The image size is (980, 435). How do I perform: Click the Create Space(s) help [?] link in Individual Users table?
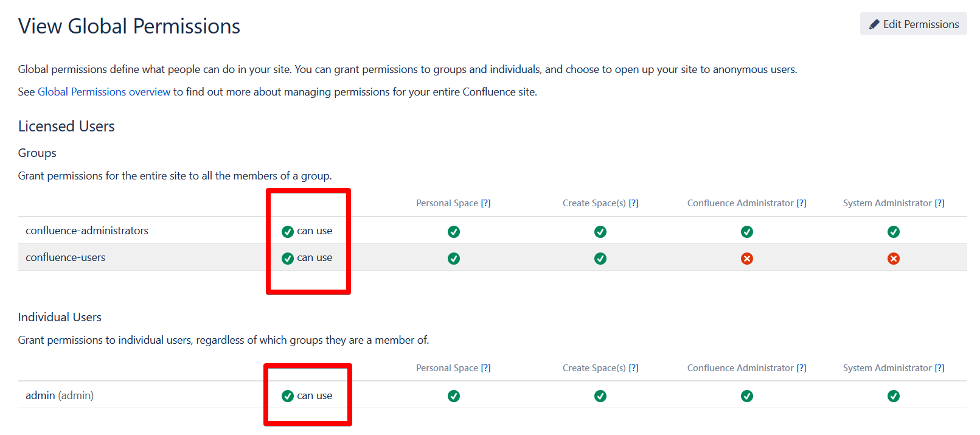(x=633, y=368)
